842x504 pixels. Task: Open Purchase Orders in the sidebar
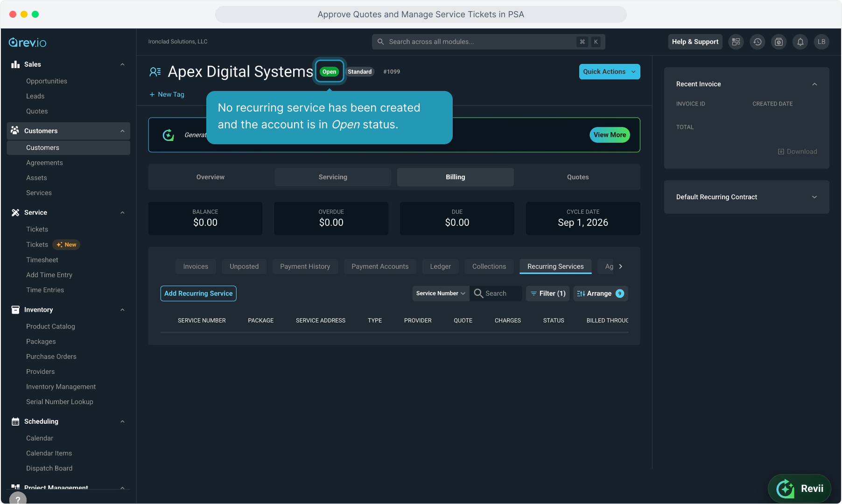[x=51, y=357]
